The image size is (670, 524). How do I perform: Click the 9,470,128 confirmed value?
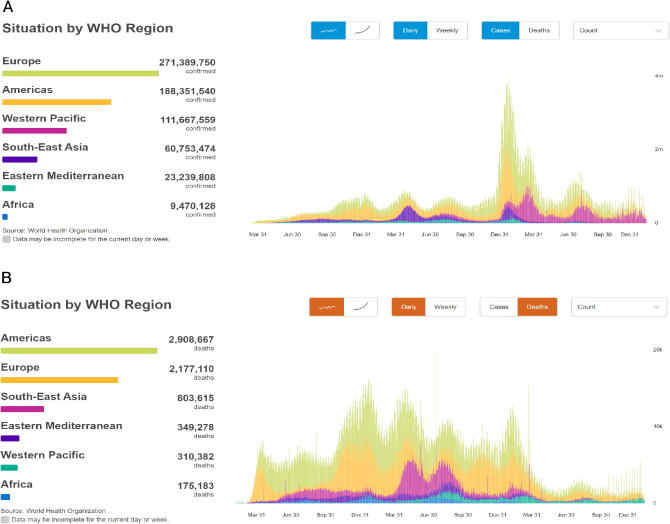[x=193, y=206]
